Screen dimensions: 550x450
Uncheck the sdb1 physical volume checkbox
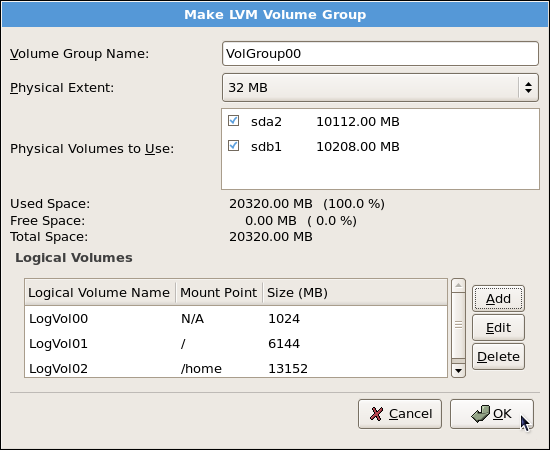click(233, 146)
